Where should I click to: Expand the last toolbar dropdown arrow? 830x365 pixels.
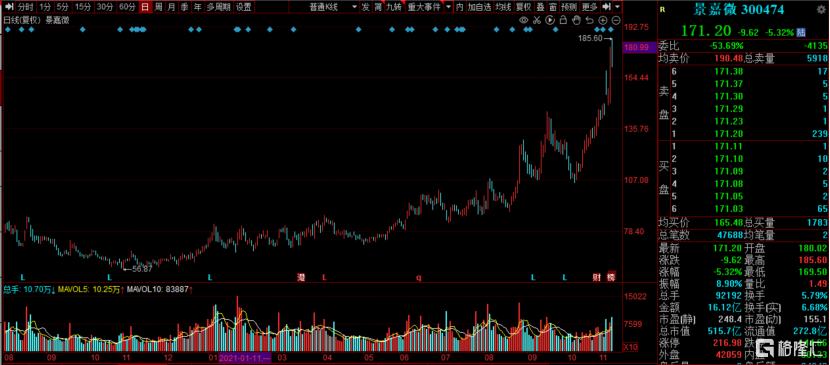pyautogui.click(x=618, y=7)
